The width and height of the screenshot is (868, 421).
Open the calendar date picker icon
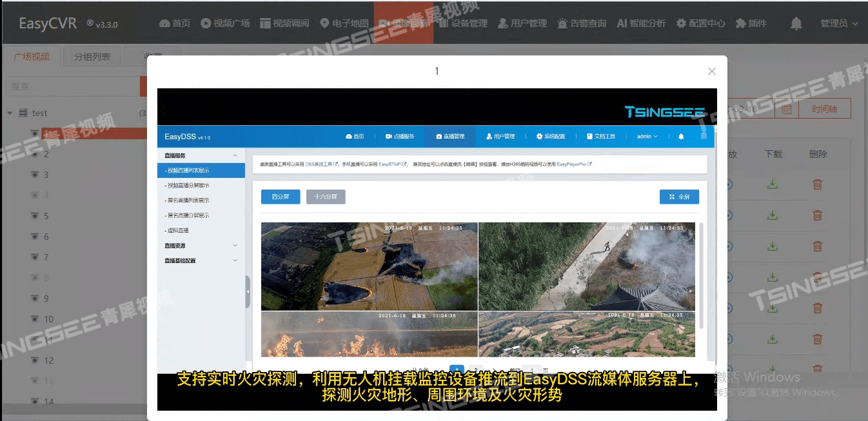787,109
